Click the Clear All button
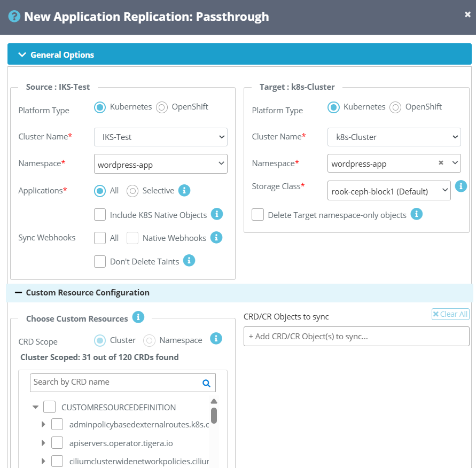This screenshot has height=468, width=476. coord(450,314)
